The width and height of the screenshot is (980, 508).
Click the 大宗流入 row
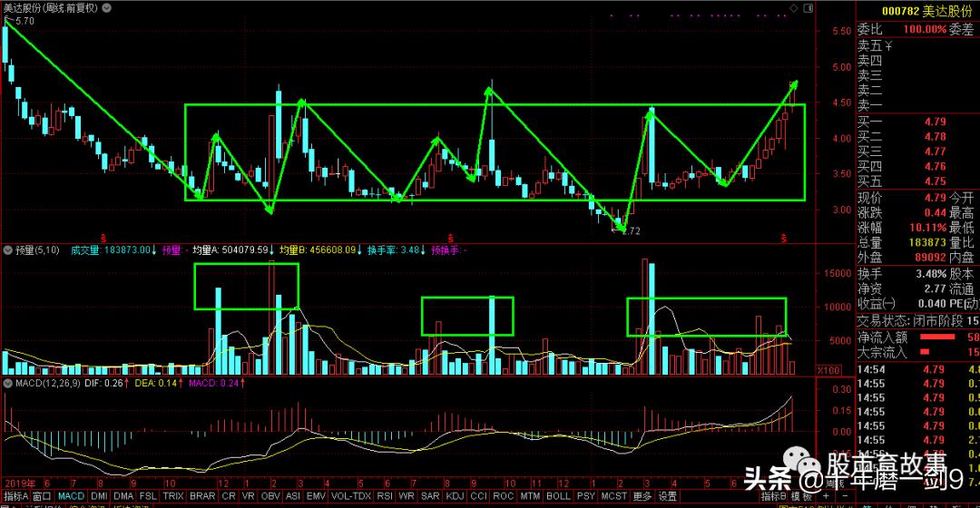tap(918, 352)
